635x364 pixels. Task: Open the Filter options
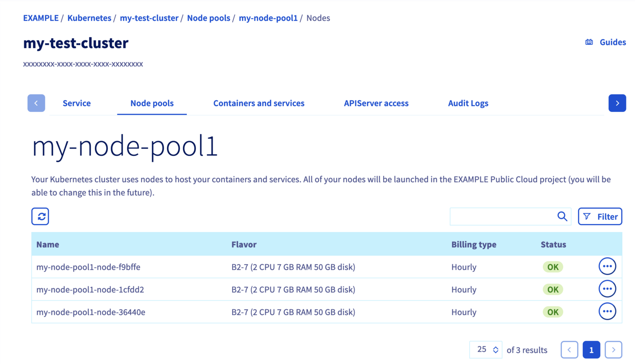pos(600,216)
